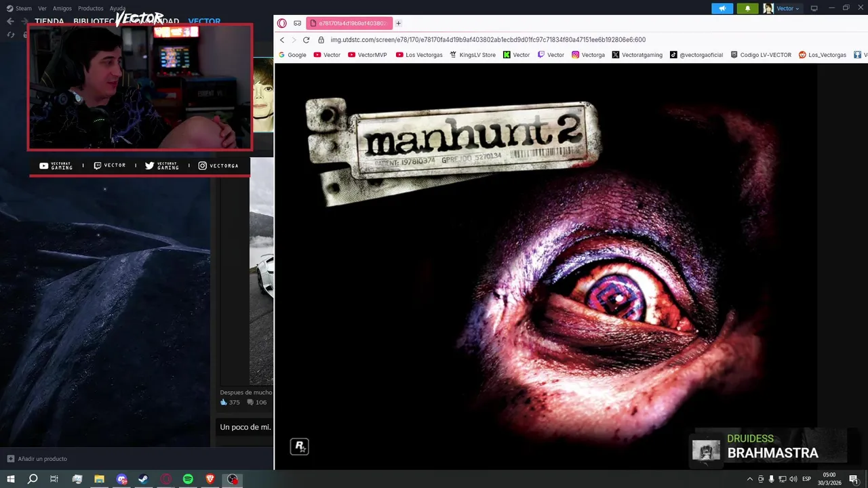Image resolution: width=868 pixels, height=488 pixels.
Task: Click the Opera logo menu button
Action: point(282,23)
